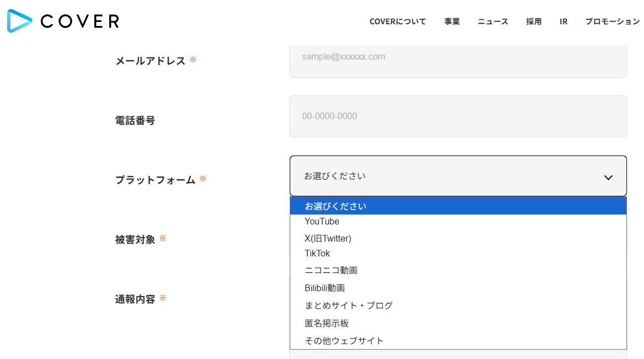The width and height of the screenshot is (644, 359).
Task: Open the プロモーション menu item
Action: point(612,22)
